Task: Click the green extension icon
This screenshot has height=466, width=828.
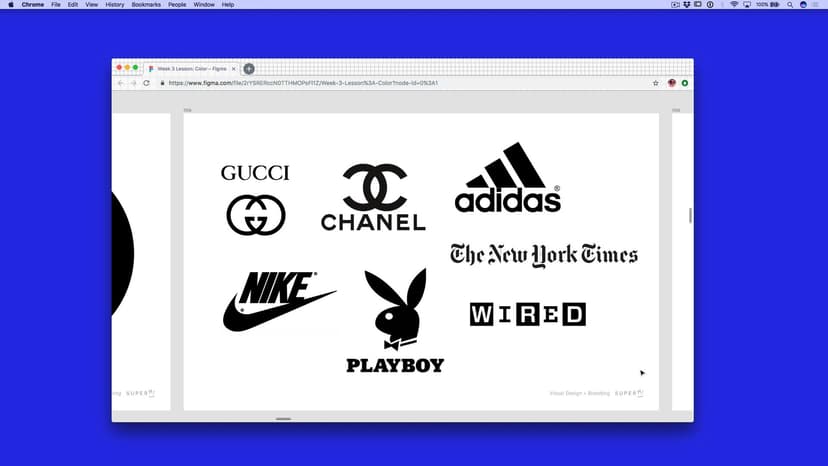Action: pyautogui.click(x=685, y=83)
